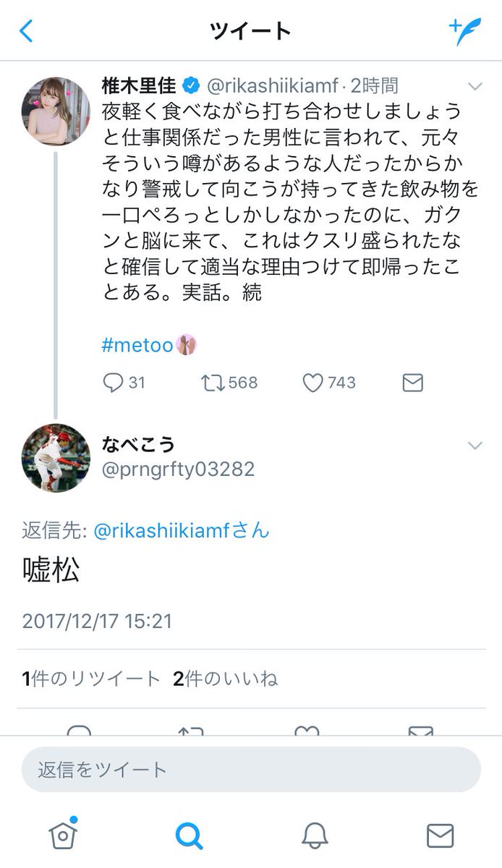502x868 pixels.
Task: Open Search tab in bottom bar
Action: click(x=189, y=836)
